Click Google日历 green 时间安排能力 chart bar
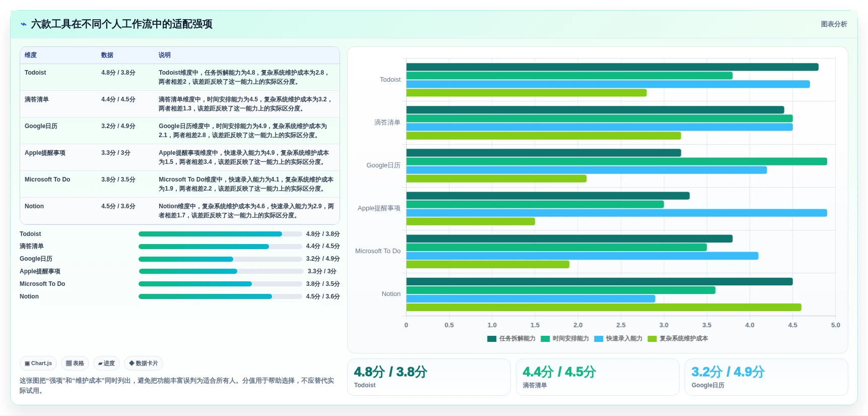 617,161
